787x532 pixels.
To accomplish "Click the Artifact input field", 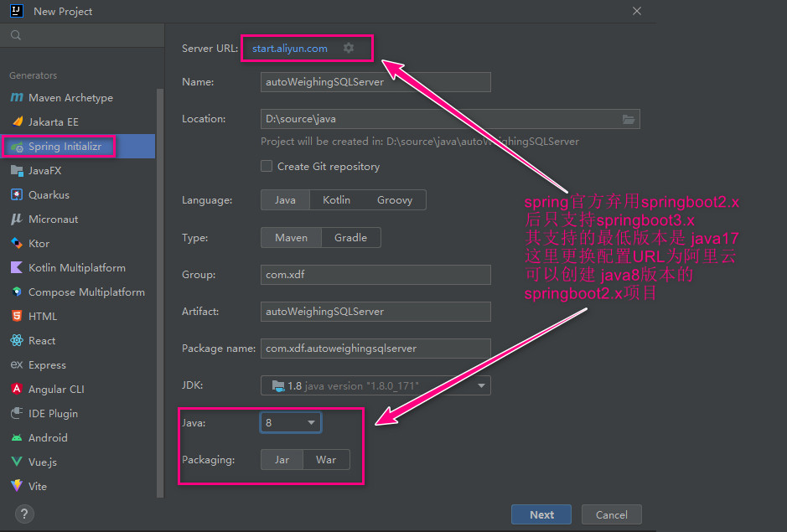I will click(x=375, y=311).
